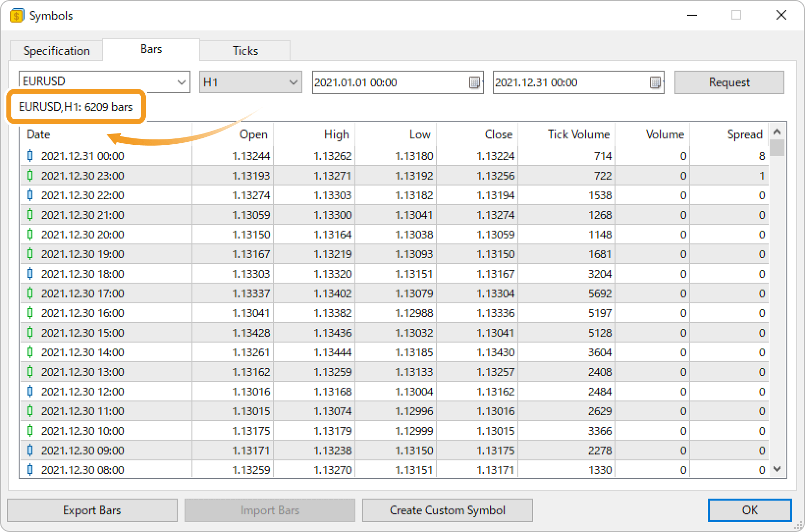Click the Symbols window app icon
The width and height of the screenshot is (805, 532).
[x=16, y=16]
